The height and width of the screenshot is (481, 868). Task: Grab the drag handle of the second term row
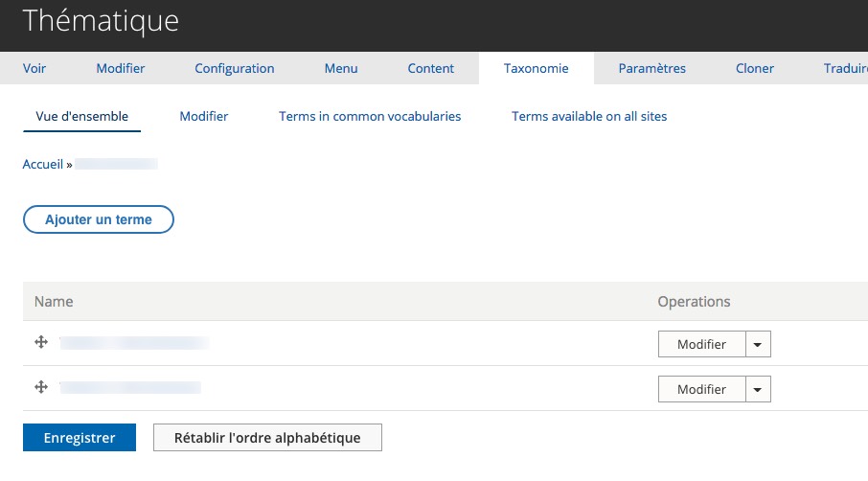[41, 387]
